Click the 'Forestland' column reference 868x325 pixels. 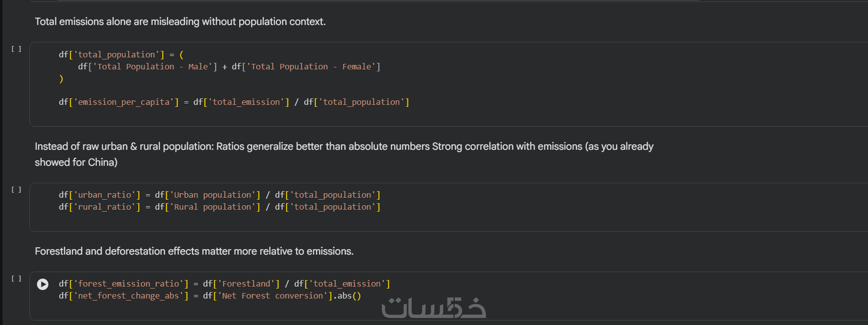tap(248, 284)
